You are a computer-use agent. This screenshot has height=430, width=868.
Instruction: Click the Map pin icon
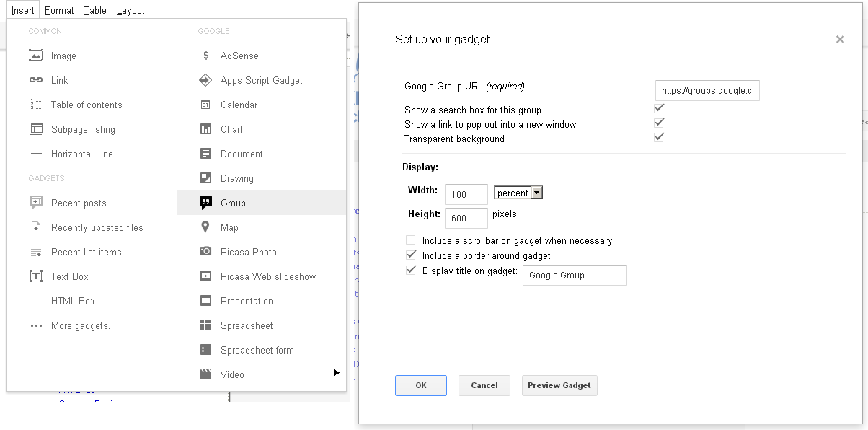click(x=206, y=227)
